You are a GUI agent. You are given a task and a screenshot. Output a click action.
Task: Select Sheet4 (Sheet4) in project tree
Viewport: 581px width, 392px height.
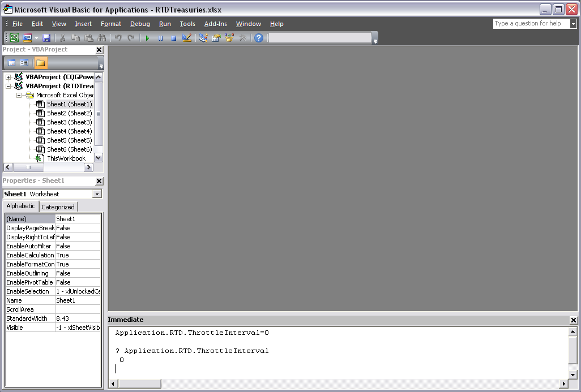(x=69, y=131)
